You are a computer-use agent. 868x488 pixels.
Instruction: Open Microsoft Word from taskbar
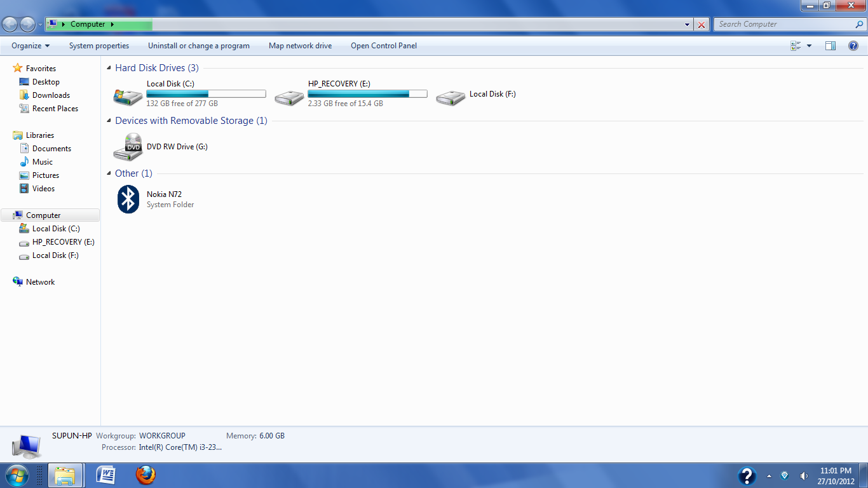click(105, 475)
